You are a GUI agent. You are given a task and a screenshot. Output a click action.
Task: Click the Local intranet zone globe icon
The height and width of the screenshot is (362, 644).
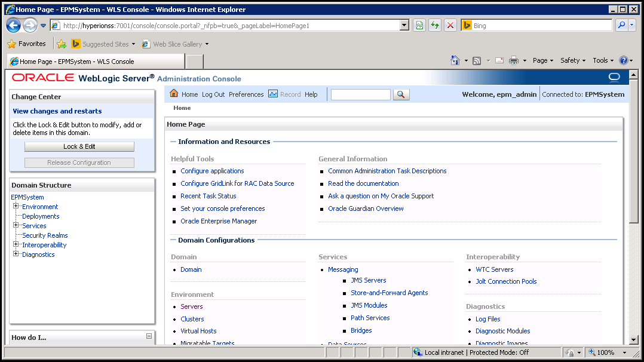click(x=418, y=352)
